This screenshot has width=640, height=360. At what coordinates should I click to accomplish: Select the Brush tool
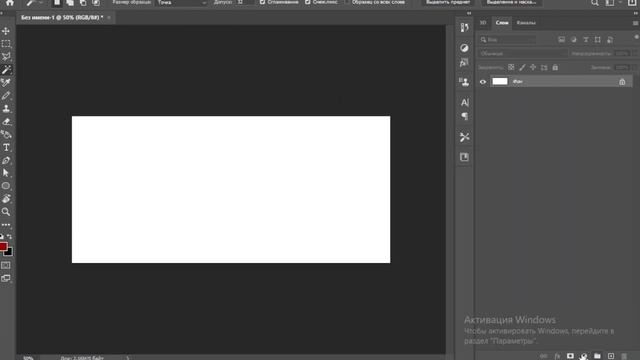(x=6, y=96)
